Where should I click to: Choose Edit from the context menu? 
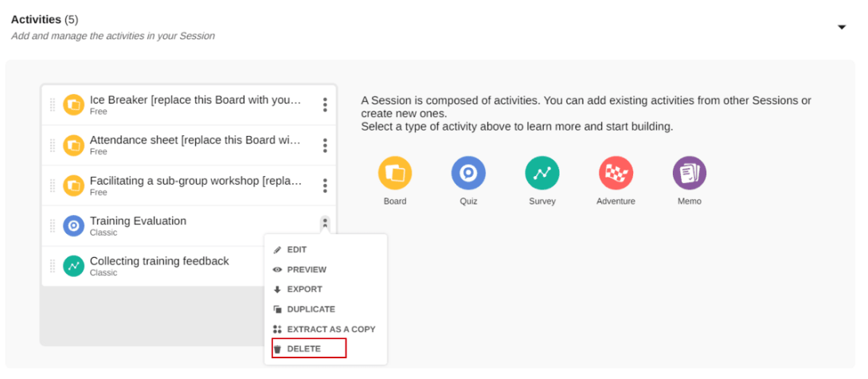pos(296,250)
